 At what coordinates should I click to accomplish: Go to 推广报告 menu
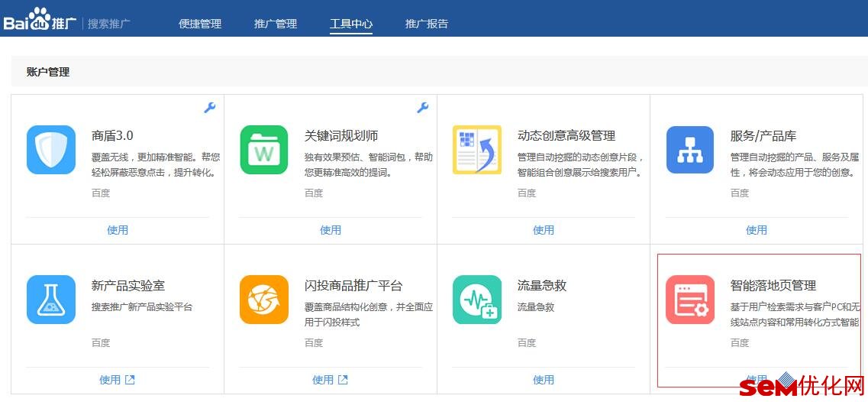427,24
